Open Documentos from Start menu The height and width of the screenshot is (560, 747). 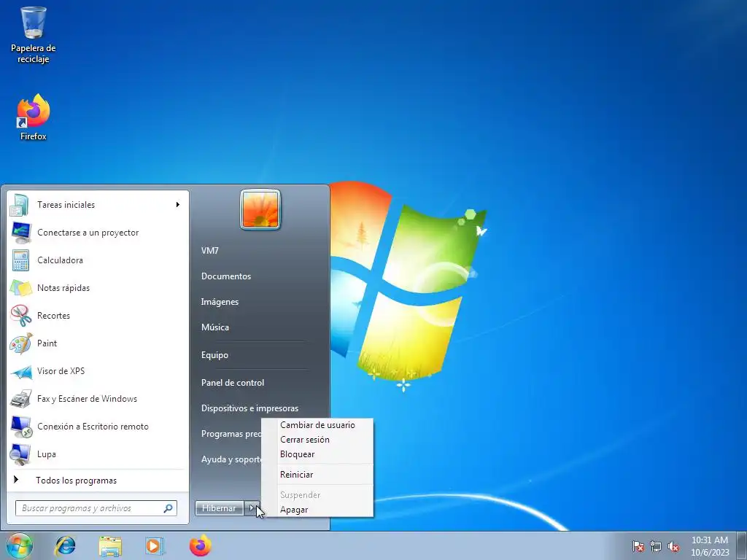click(x=226, y=276)
